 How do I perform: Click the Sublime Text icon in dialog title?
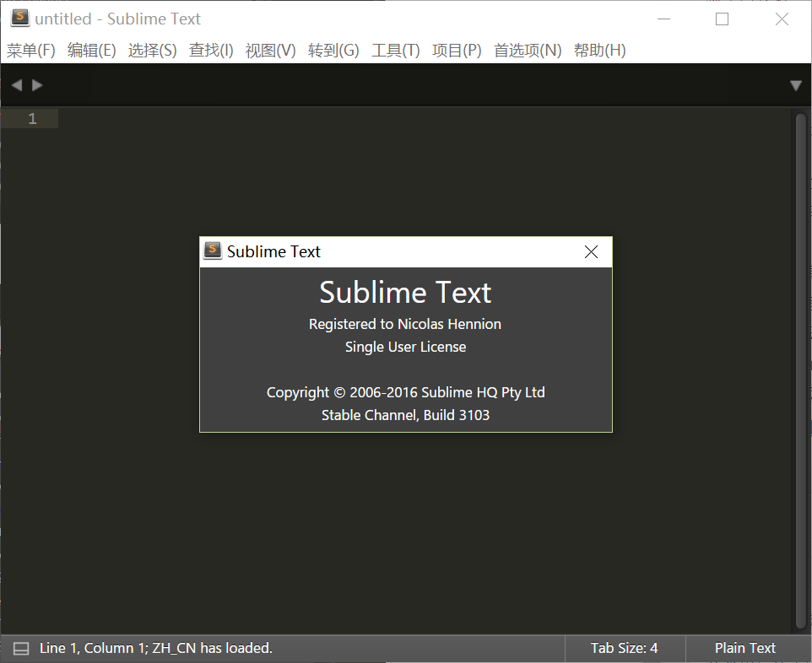(x=213, y=251)
